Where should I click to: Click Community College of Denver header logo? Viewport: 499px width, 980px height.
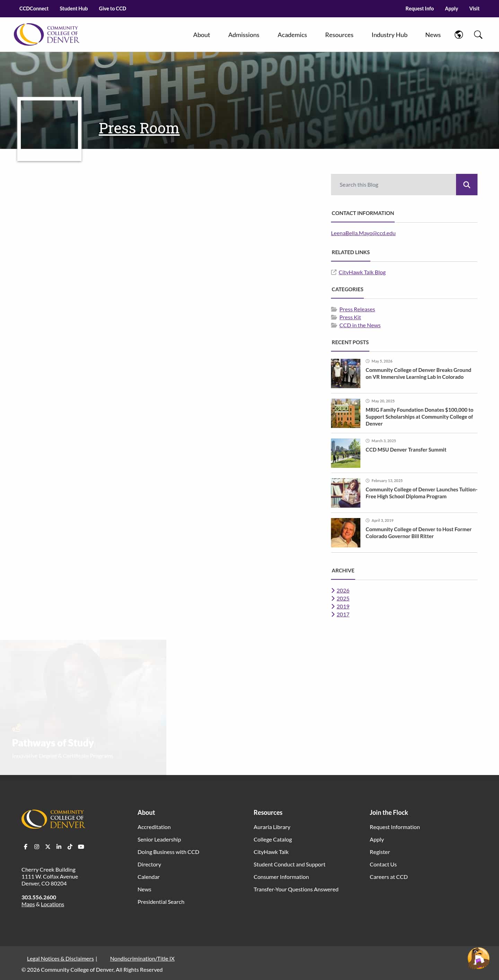coord(46,34)
